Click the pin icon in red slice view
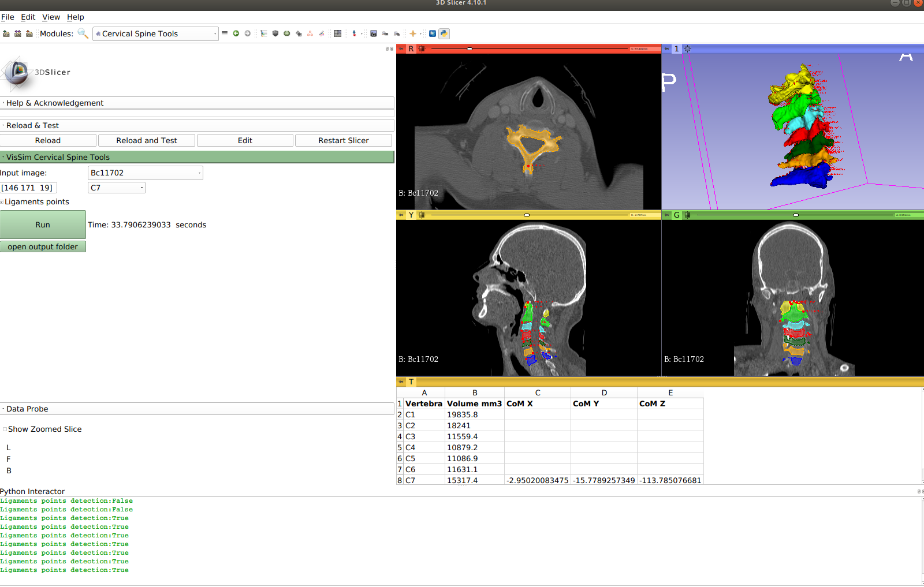This screenshot has height=587, width=924. pos(401,49)
